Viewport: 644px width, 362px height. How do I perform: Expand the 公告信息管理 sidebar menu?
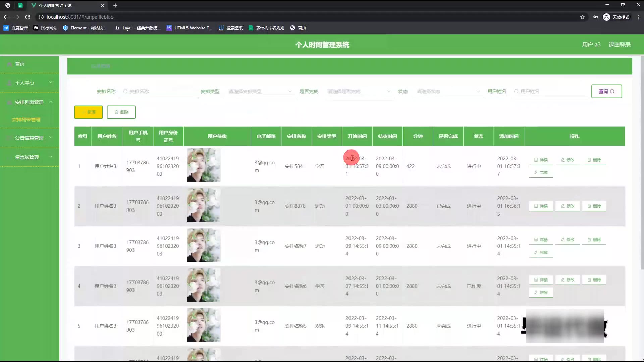point(30,138)
